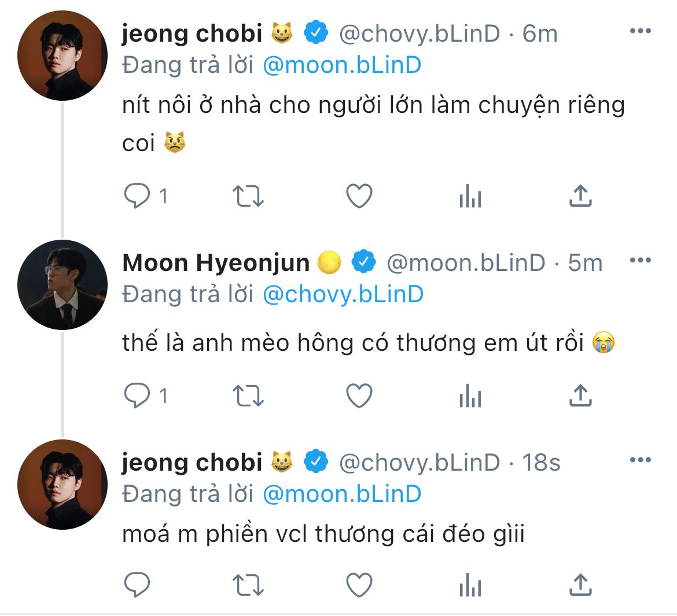Retweet Moon Hyeonjun's tweet

pyautogui.click(x=248, y=395)
